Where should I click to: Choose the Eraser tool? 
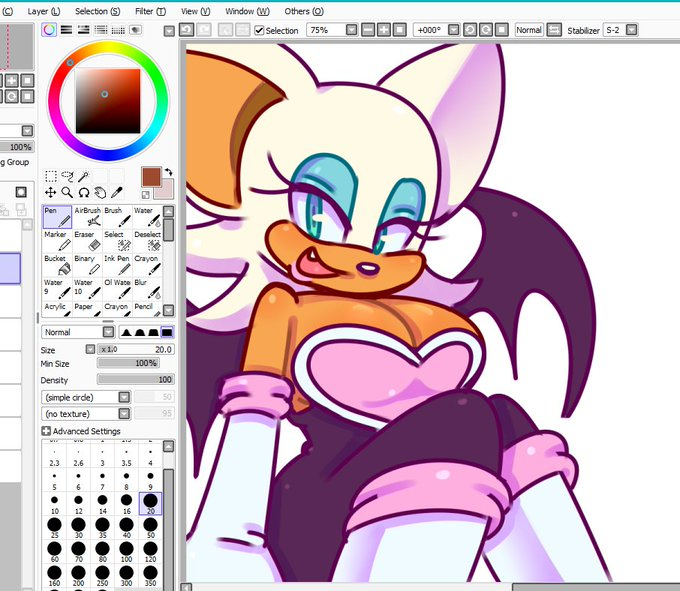coord(87,241)
